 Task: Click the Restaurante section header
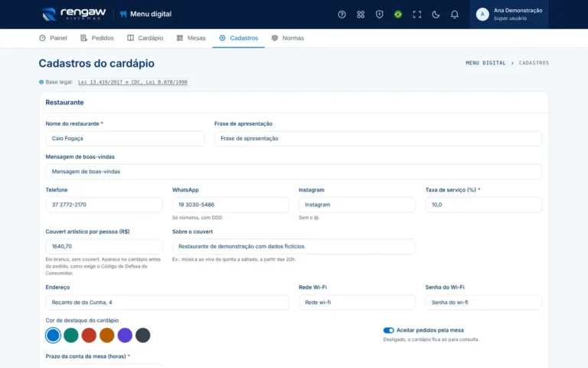click(64, 103)
